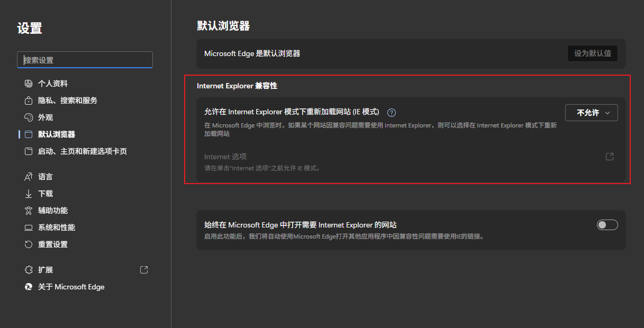Click inside the 搜索设置 search box
This screenshot has width=644, height=328.
(x=85, y=60)
